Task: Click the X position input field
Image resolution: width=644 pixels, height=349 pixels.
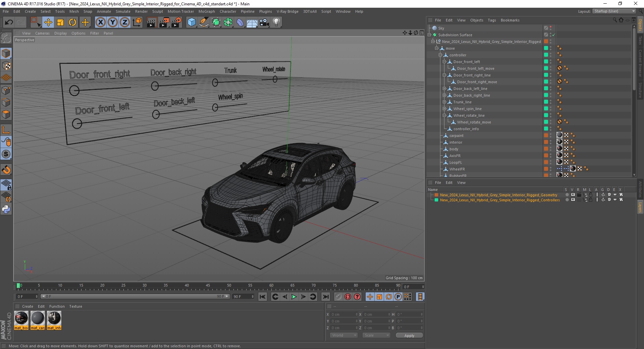Action: (x=344, y=314)
